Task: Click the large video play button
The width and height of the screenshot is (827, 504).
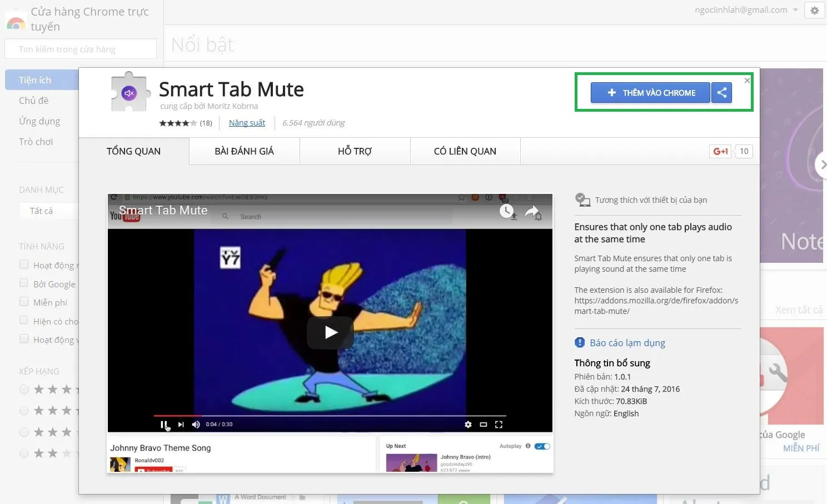Action: [x=331, y=332]
